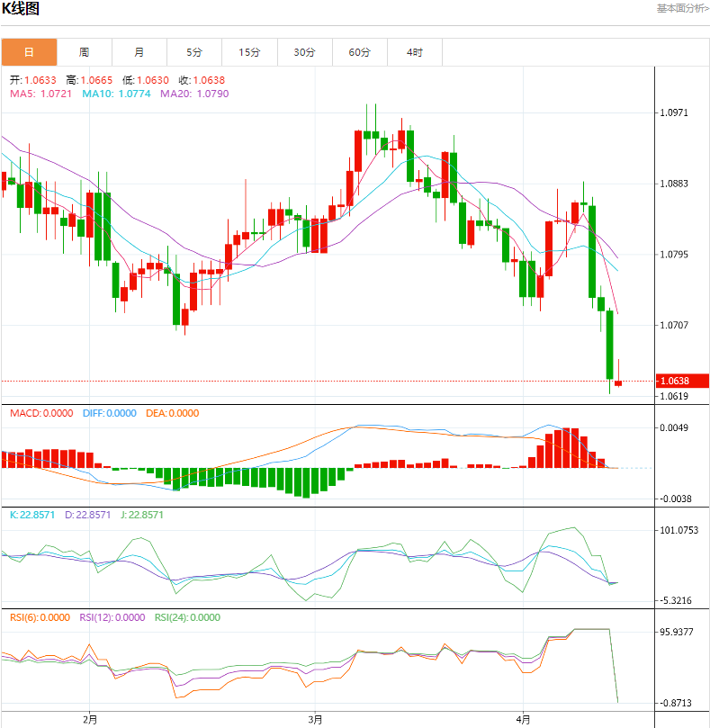Click the RSI(24) indicator label
Screen dimensions: 710x728
click(x=187, y=617)
